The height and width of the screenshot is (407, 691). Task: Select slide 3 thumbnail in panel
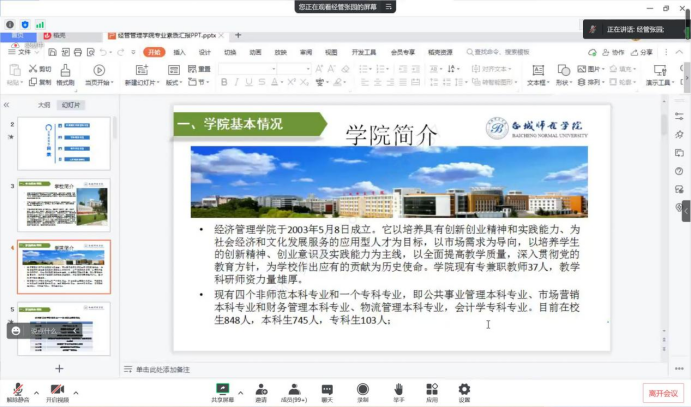(x=64, y=205)
